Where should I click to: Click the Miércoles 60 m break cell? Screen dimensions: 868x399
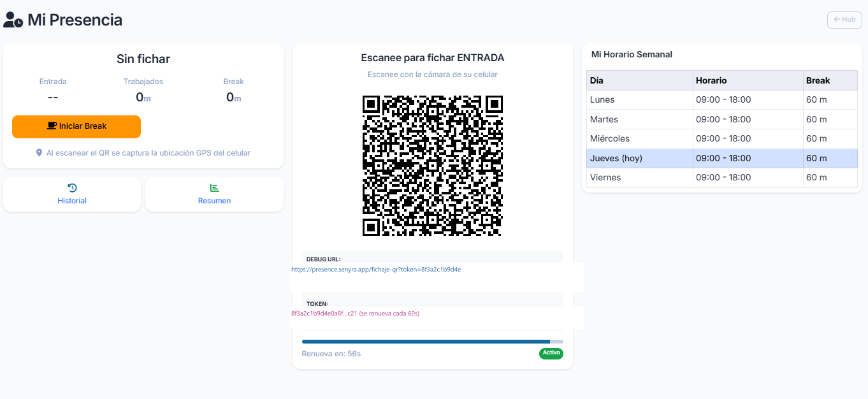coord(830,139)
